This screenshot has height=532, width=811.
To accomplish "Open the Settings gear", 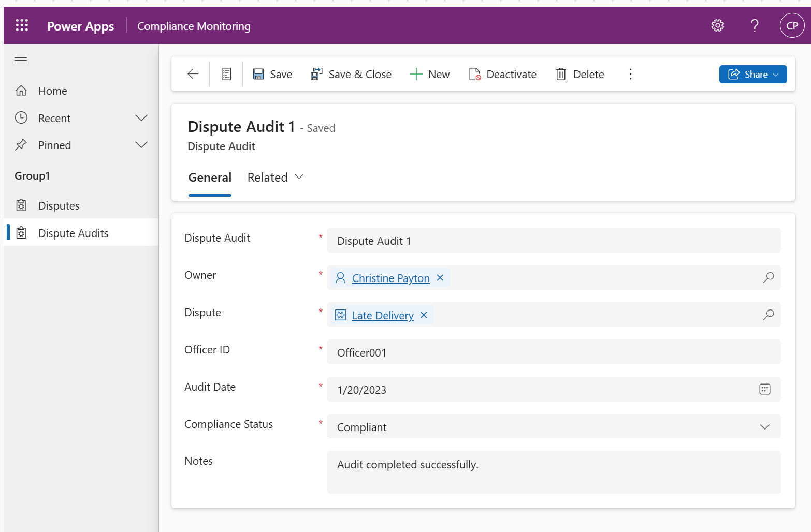I will coord(718,25).
